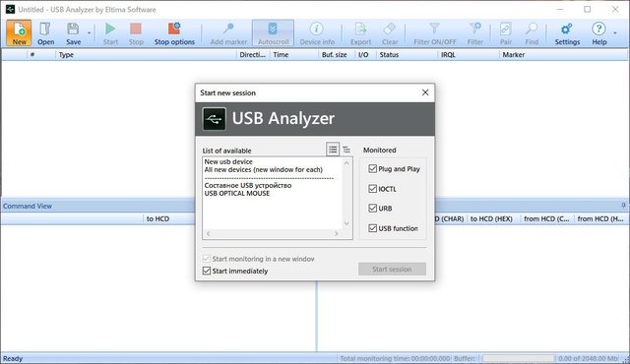Minimize the USB Analyzer window

click(560, 9)
